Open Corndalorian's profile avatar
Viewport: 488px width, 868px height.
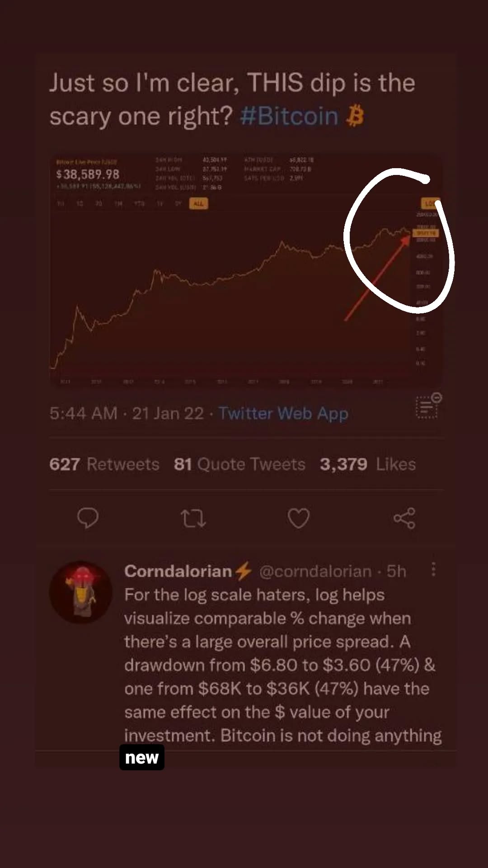click(80, 592)
